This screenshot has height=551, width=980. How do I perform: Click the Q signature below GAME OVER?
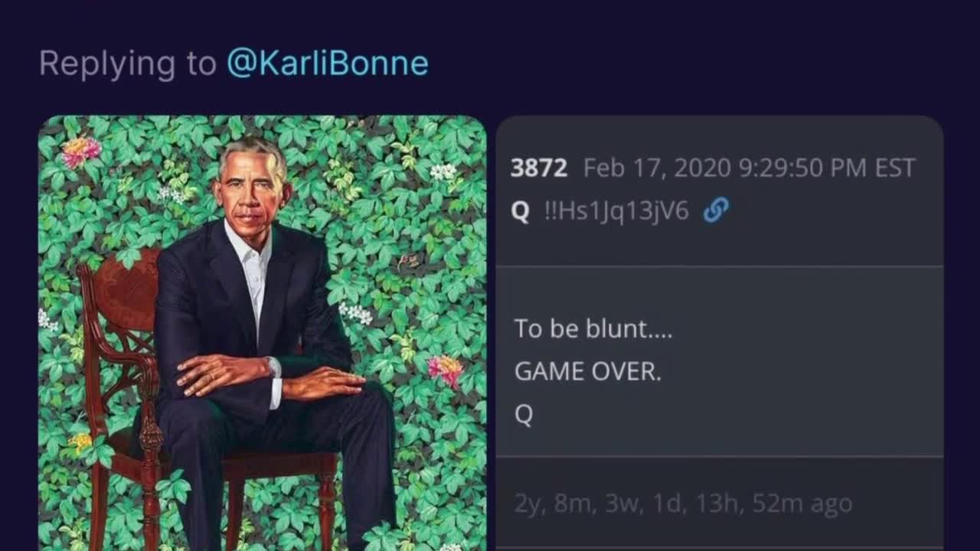point(524,415)
